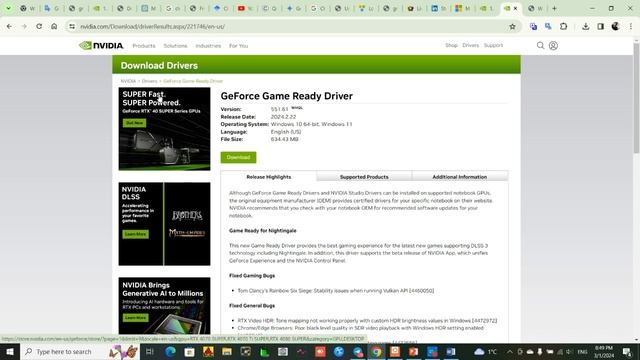Click the Drivers breadcrumb link
The height and width of the screenshot is (360, 640).
149,81
